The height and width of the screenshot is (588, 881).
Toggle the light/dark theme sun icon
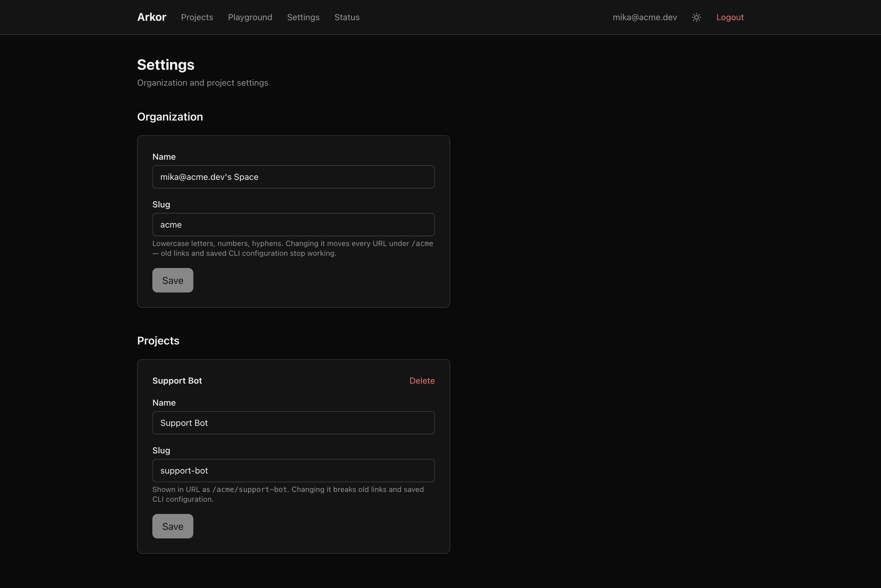pyautogui.click(x=696, y=17)
